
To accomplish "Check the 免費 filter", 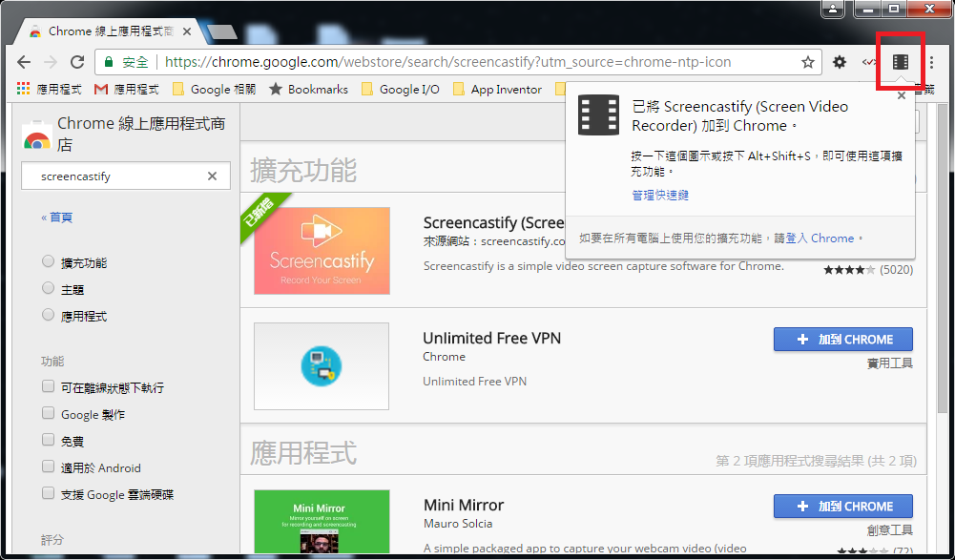I will [x=48, y=440].
